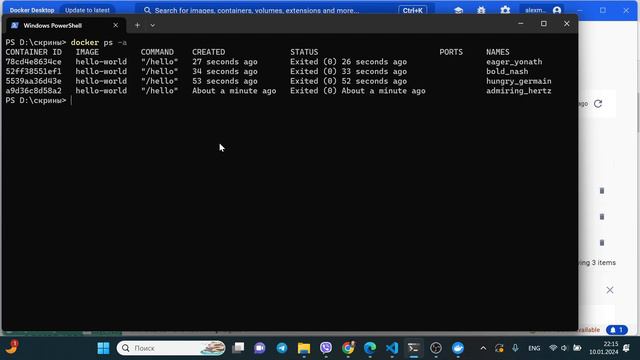Refresh the list in Docker Desktop panel
Viewport: 640px width, 360px height.
tap(598, 104)
